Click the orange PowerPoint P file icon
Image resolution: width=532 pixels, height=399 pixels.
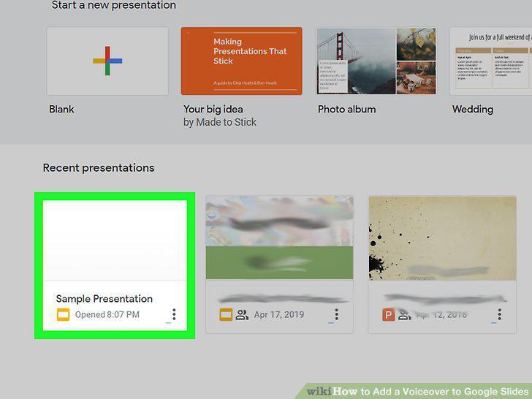point(389,314)
